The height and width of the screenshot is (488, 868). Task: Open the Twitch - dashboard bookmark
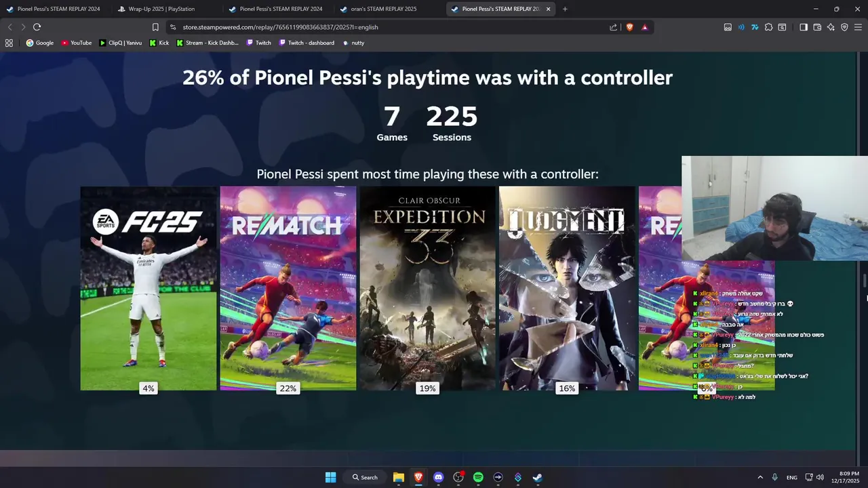click(307, 43)
